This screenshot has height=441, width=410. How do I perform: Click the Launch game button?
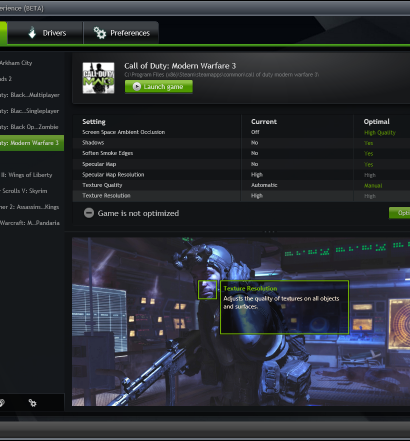coord(159,87)
